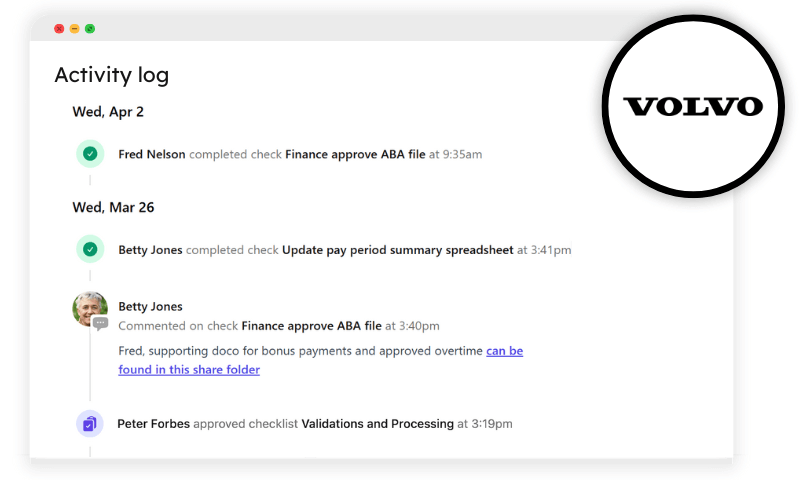Click the purple checklist icon beside Peter Forbes
The image size is (800, 480).
90,423
